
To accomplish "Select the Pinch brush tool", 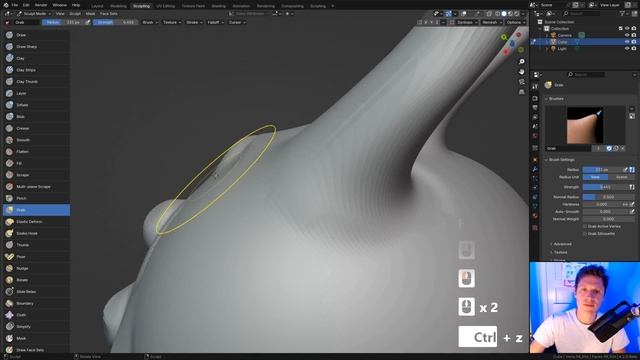I will pos(36,198).
